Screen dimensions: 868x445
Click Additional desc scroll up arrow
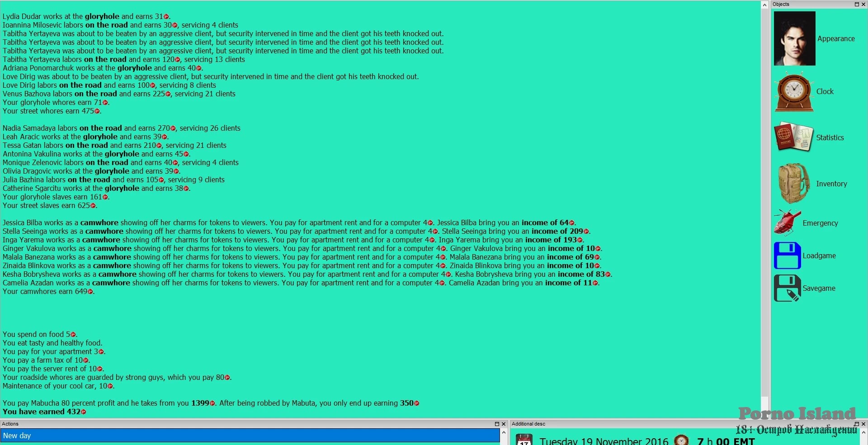coord(863,432)
